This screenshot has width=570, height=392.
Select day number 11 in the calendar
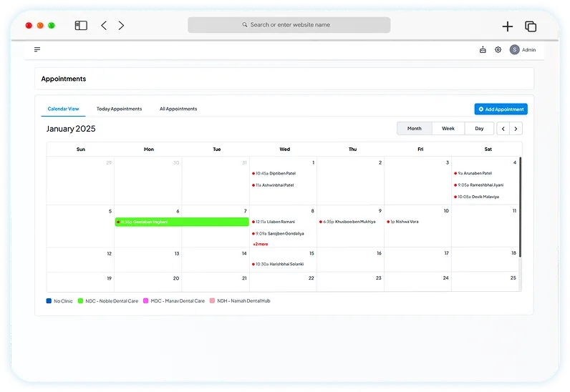(x=514, y=211)
